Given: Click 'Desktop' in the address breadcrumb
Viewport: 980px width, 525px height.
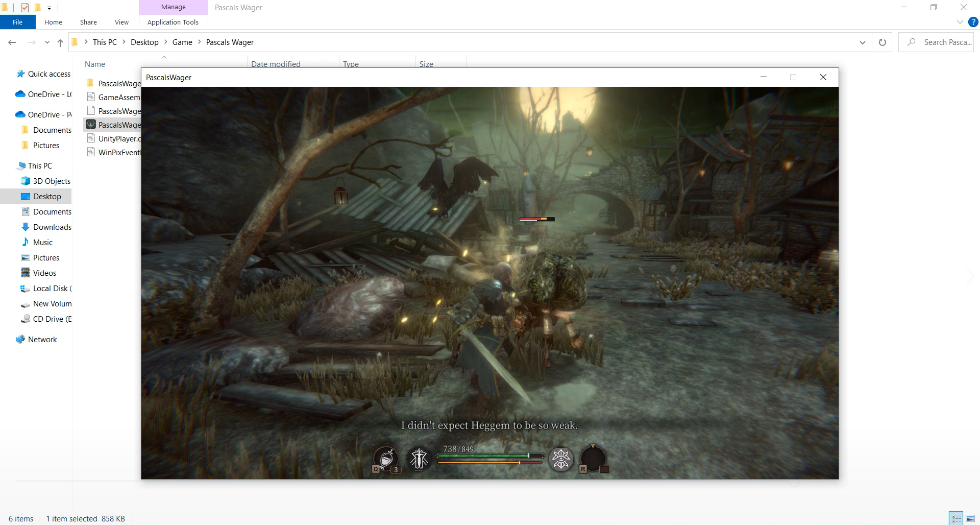Looking at the screenshot, I should click(144, 42).
